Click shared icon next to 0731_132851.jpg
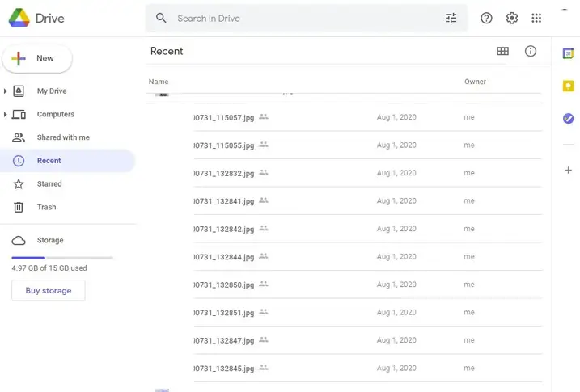Image resolution: width=580 pixels, height=392 pixels. point(264,312)
